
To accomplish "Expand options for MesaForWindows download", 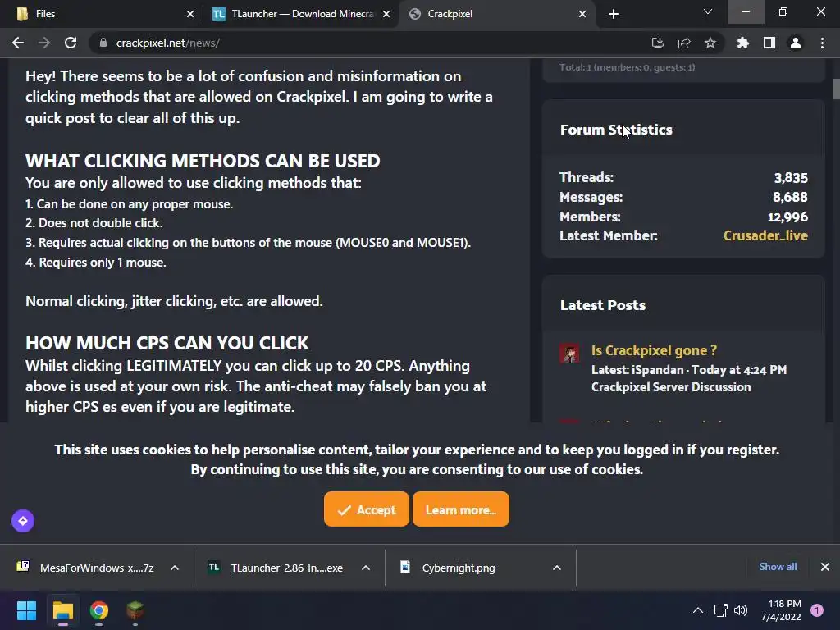I will [x=175, y=568].
